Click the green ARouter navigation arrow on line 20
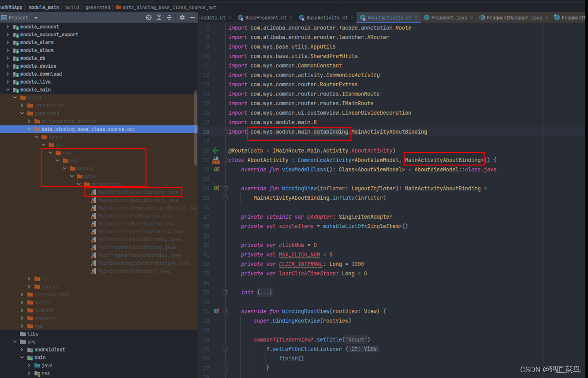The width and height of the screenshot is (588, 378). point(216,150)
